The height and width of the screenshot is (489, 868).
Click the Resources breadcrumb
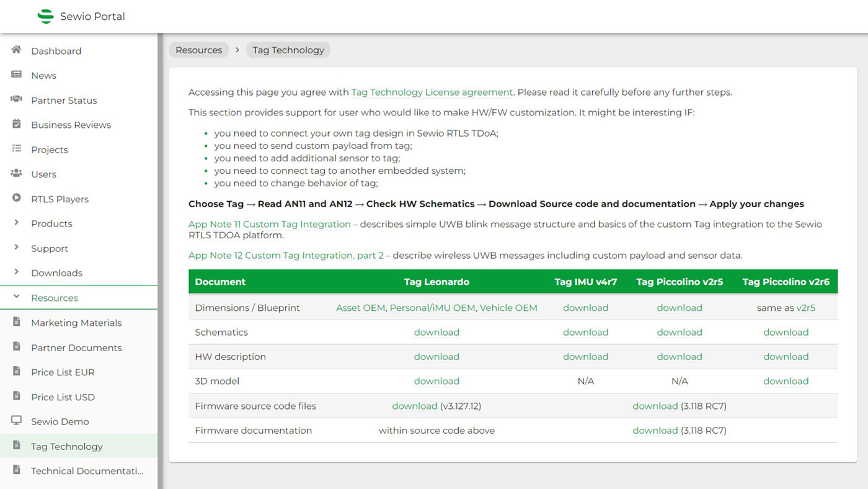198,50
